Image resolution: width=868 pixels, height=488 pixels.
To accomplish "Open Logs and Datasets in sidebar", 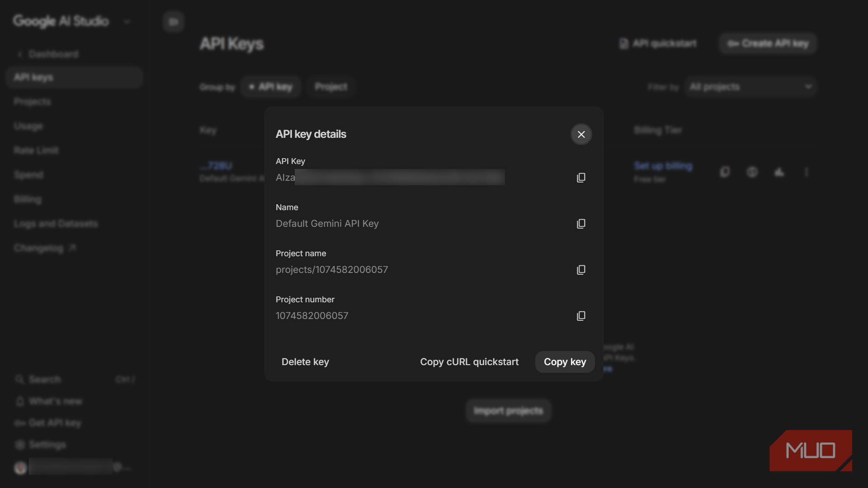I will tap(56, 224).
